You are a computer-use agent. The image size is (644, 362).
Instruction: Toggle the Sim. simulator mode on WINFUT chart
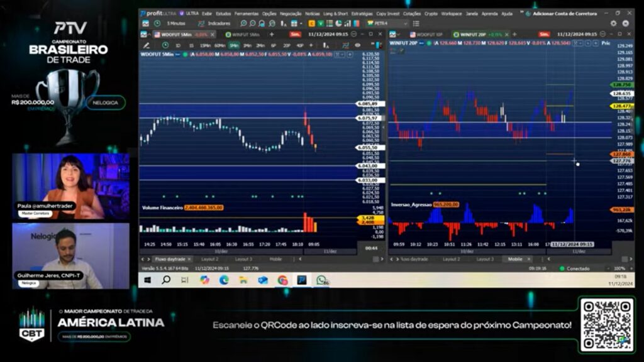click(544, 35)
